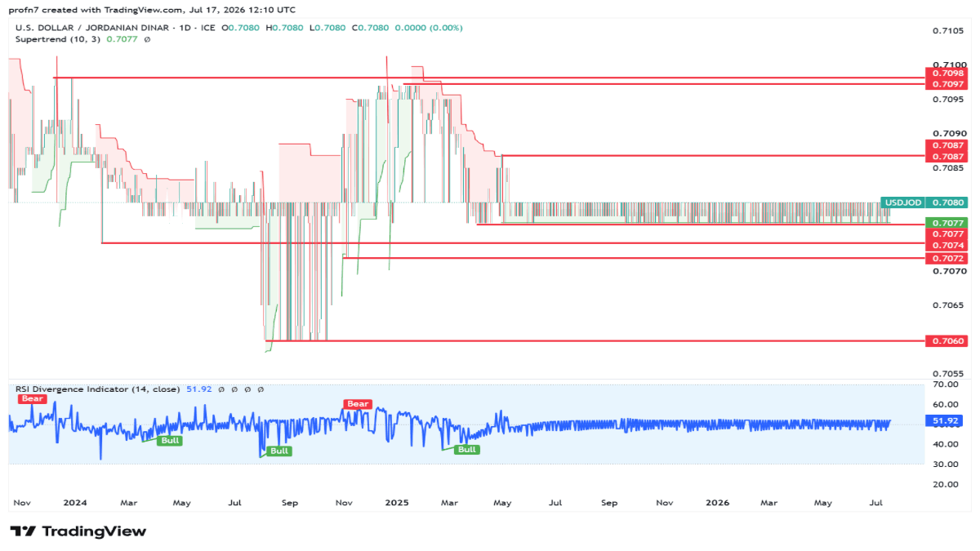Viewport: 980px width, 551px height.
Task: Click the TradingView wordmark text
Action: coord(94,531)
